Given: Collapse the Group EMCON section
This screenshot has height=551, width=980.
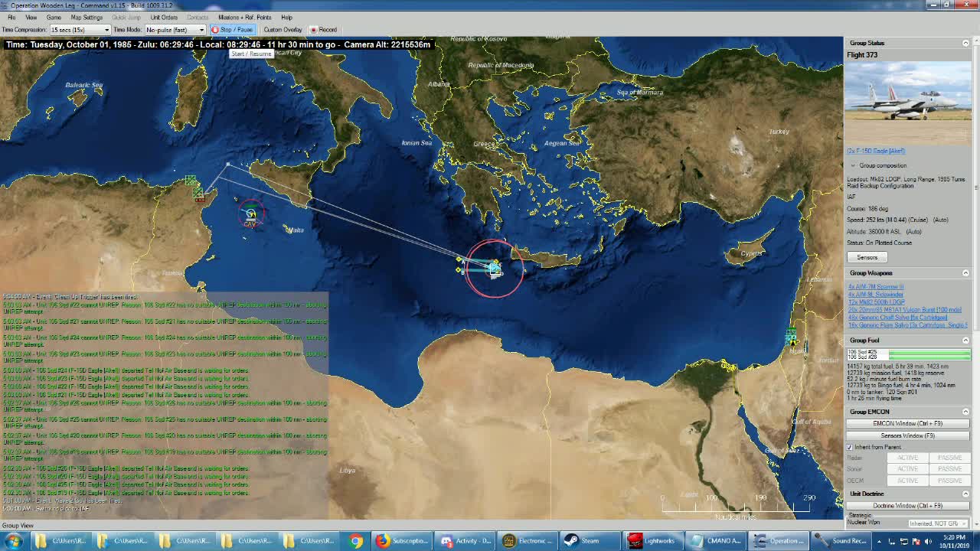Looking at the screenshot, I should click(965, 412).
